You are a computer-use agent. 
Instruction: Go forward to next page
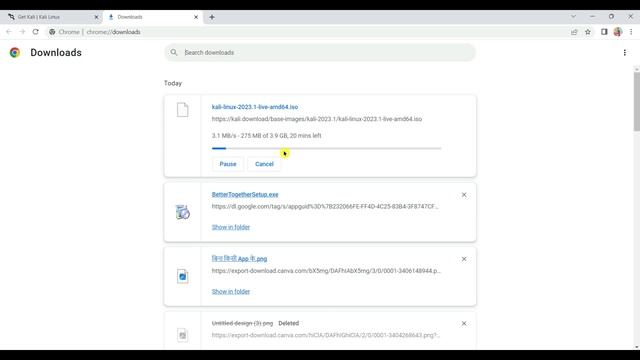click(x=22, y=32)
